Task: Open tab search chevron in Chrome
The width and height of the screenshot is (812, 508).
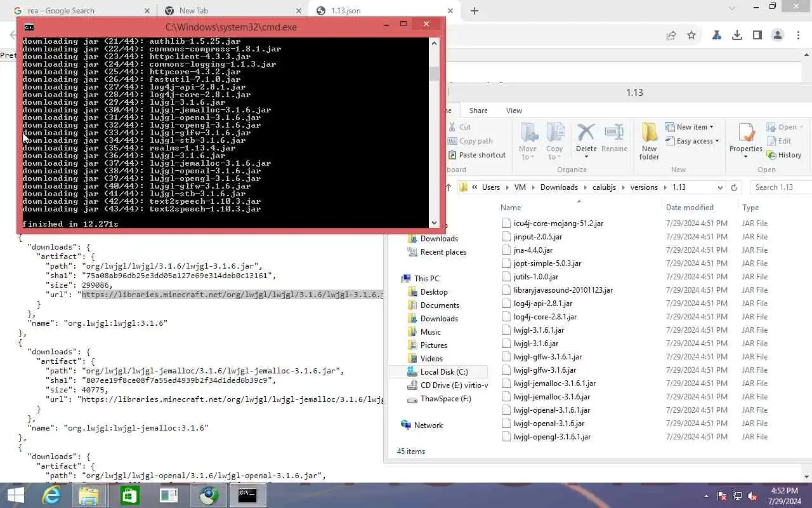Action: coord(732,9)
